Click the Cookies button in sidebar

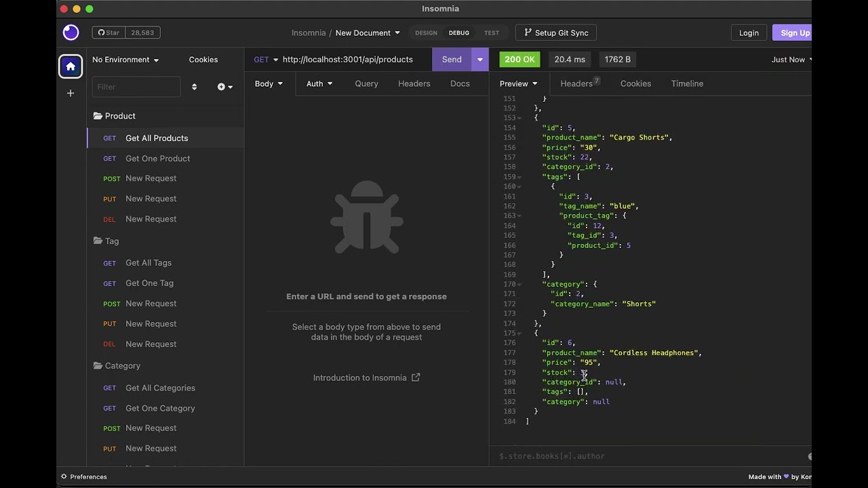click(203, 60)
